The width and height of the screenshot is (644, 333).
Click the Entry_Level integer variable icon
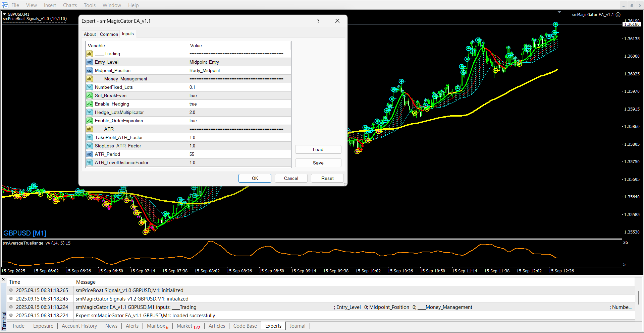tap(89, 62)
